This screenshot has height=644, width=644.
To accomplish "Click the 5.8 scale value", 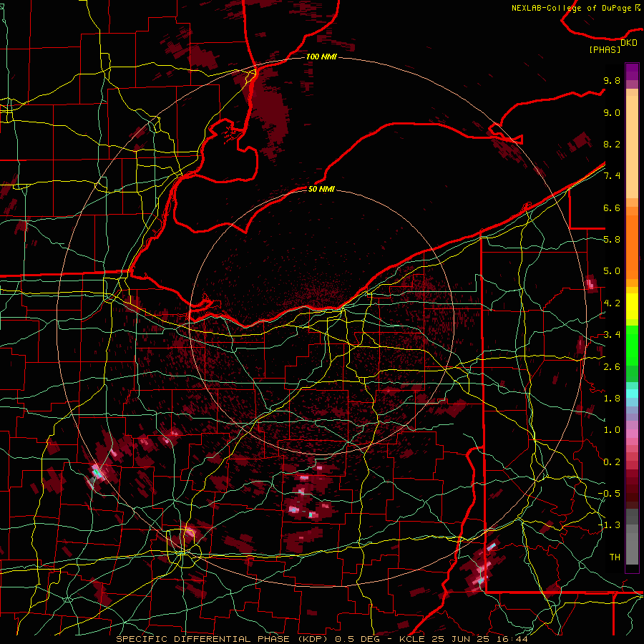I will tap(612, 240).
